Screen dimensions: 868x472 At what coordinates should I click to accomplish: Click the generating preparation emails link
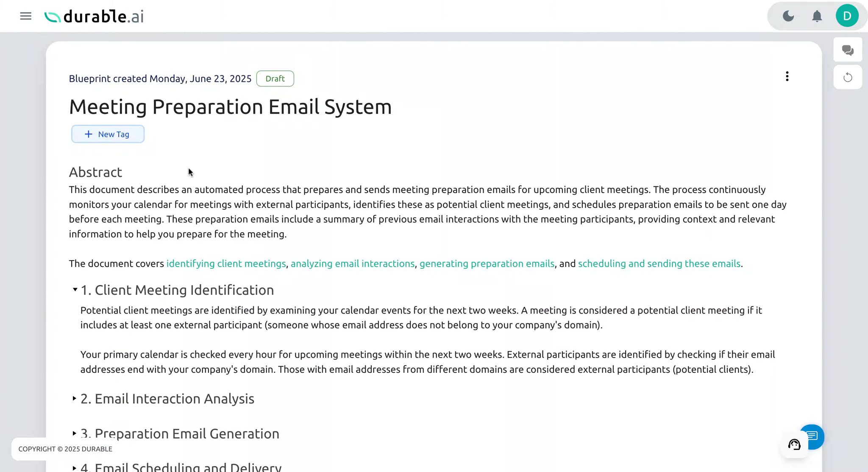point(487,263)
